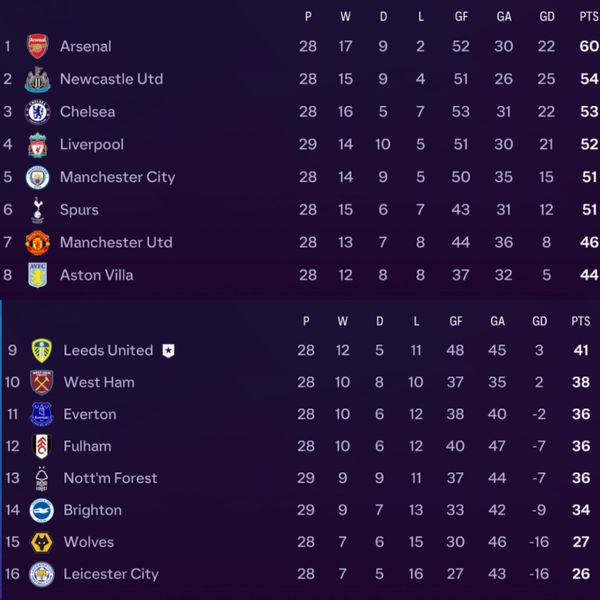This screenshot has width=600, height=600.
Task: Select the Liverpool club badge
Action: point(38,145)
